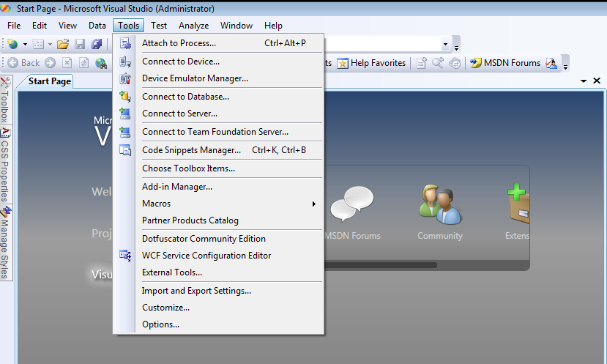Viewport: 607px width, 364px height.
Task: Close the open Tools menu
Action: [129, 26]
